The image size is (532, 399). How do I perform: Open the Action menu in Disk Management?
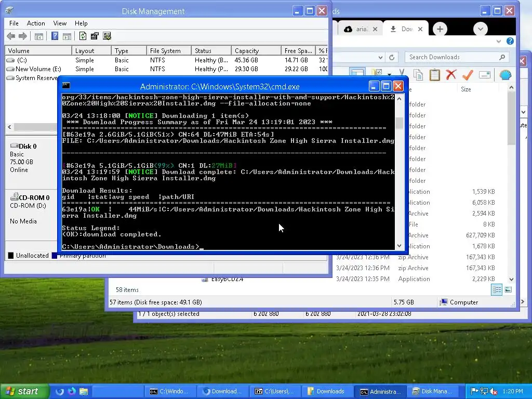coord(36,23)
